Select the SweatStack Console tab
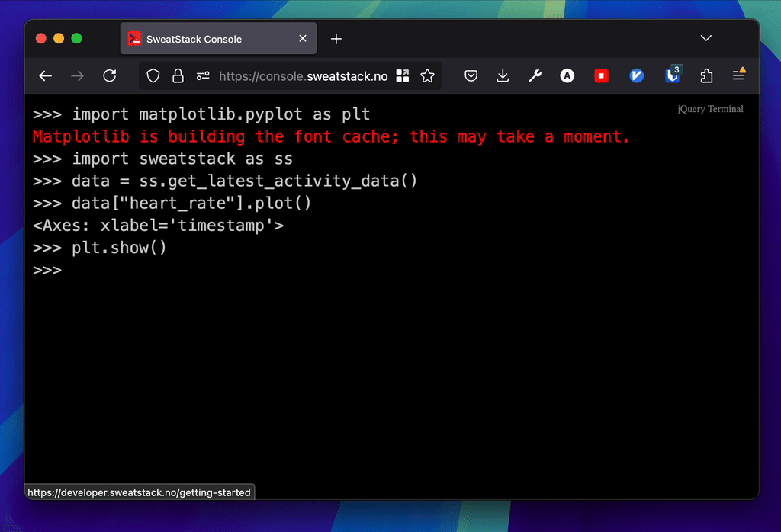 (x=218, y=38)
